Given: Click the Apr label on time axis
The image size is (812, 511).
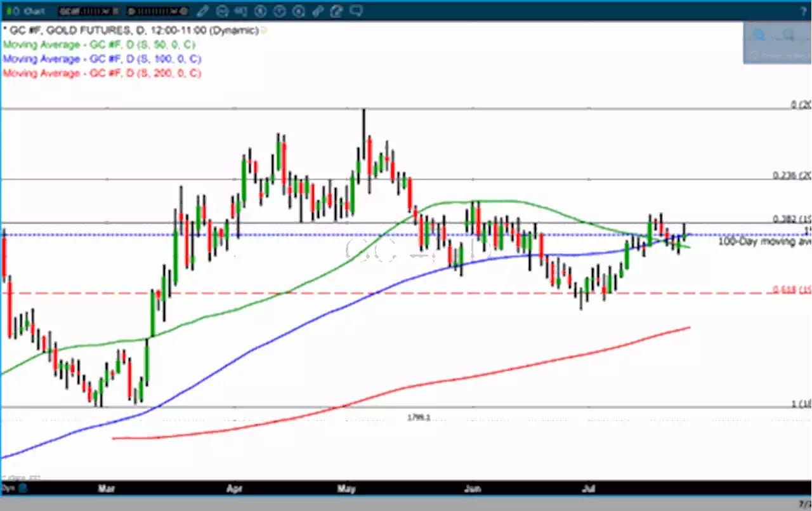Looking at the screenshot, I should point(235,489).
